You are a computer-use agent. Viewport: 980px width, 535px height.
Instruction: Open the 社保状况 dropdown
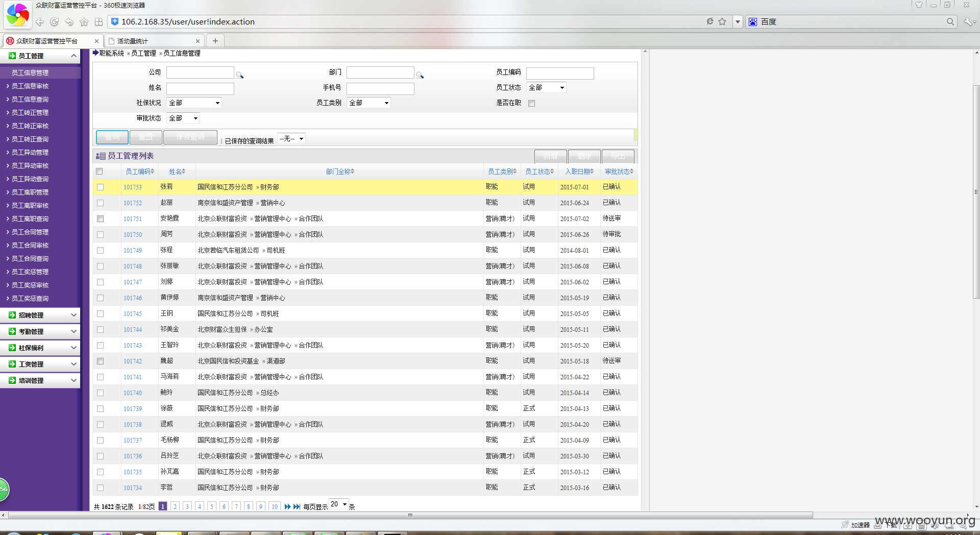click(x=194, y=103)
